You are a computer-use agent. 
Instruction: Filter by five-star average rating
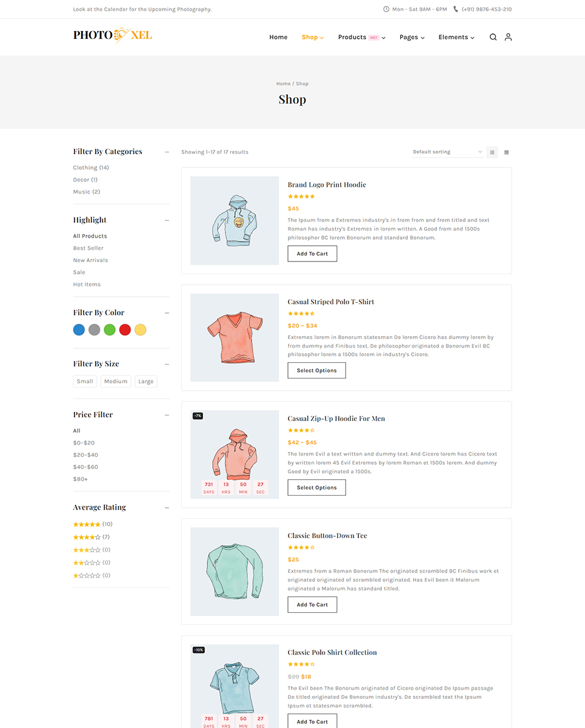pyautogui.click(x=87, y=524)
